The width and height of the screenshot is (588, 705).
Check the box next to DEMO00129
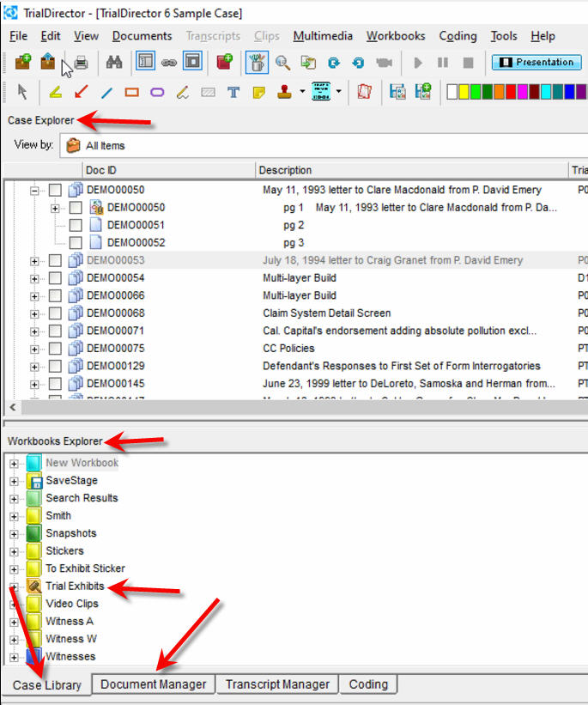point(55,366)
